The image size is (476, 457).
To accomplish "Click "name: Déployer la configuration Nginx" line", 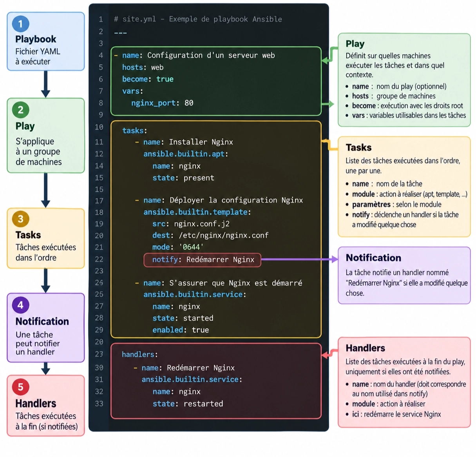I will pyautogui.click(x=219, y=200).
